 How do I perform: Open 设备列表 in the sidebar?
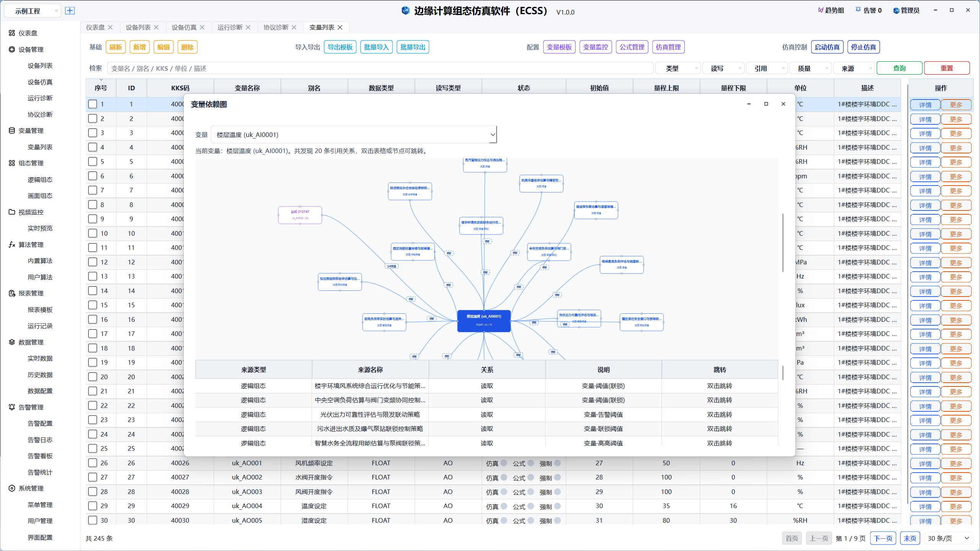(40, 65)
